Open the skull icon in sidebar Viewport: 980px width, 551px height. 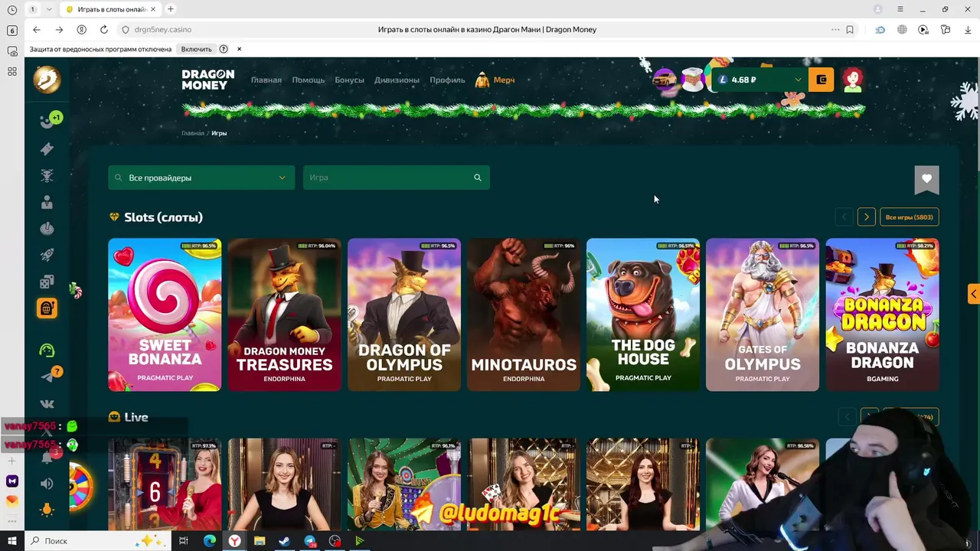tap(47, 175)
